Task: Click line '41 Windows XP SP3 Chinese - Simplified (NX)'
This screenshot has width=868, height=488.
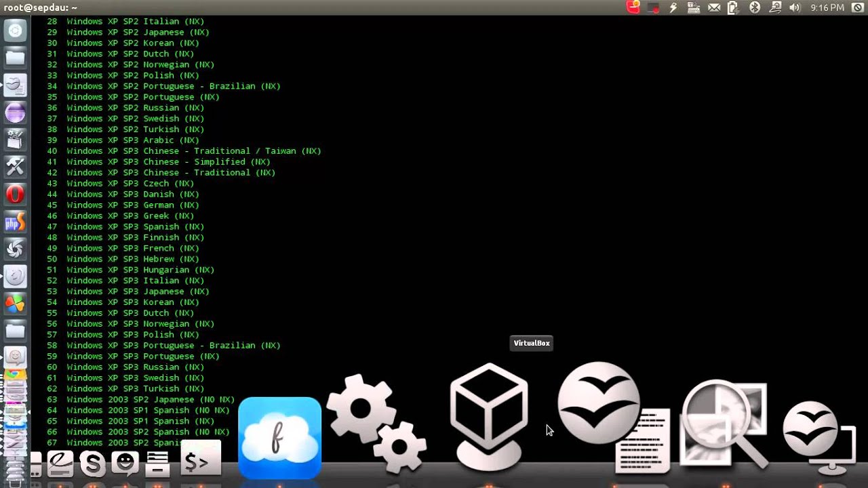Action: (159, 162)
